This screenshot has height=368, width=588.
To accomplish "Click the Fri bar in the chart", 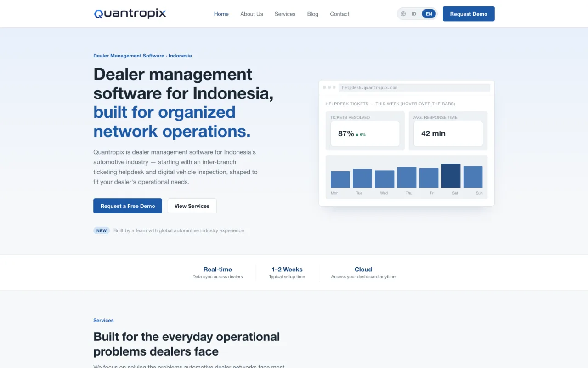I will 429,178.
